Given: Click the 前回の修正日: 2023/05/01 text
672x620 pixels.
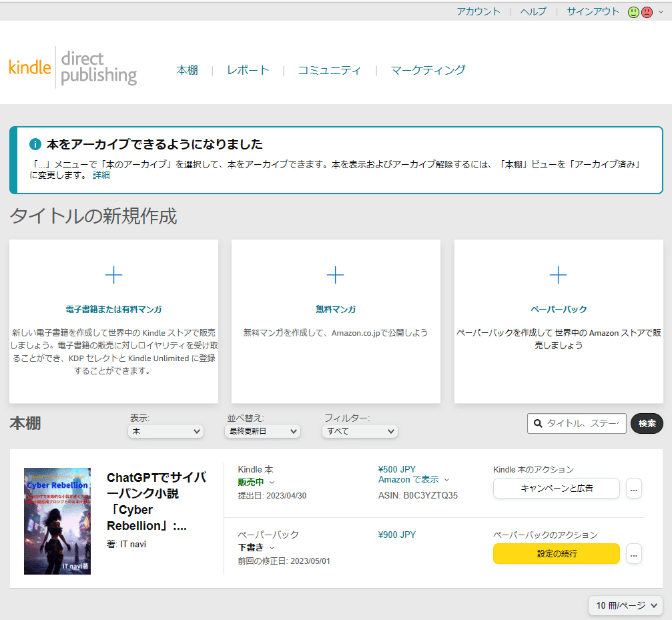Looking at the screenshot, I should (x=284, y=561).
